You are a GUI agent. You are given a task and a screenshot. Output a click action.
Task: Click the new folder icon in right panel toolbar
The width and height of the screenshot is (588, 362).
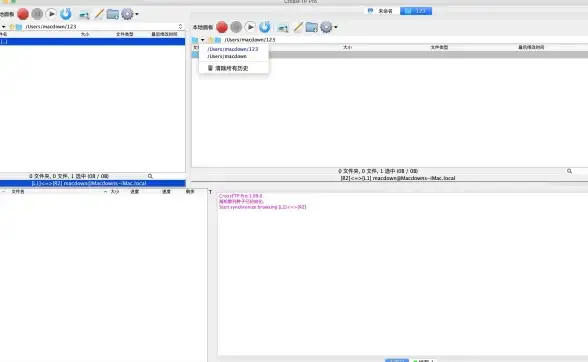pyautogui.click(x=311, y=27)
